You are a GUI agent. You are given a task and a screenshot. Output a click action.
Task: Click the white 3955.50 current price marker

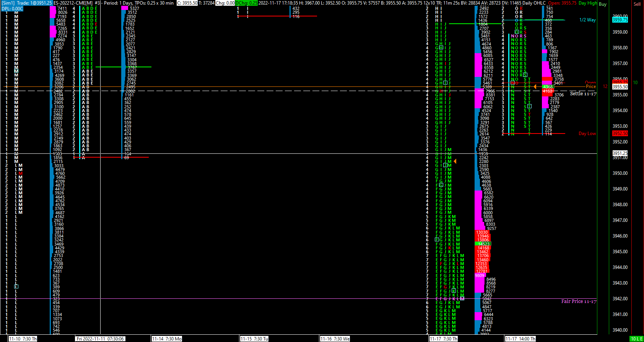[x=620, y=87]
